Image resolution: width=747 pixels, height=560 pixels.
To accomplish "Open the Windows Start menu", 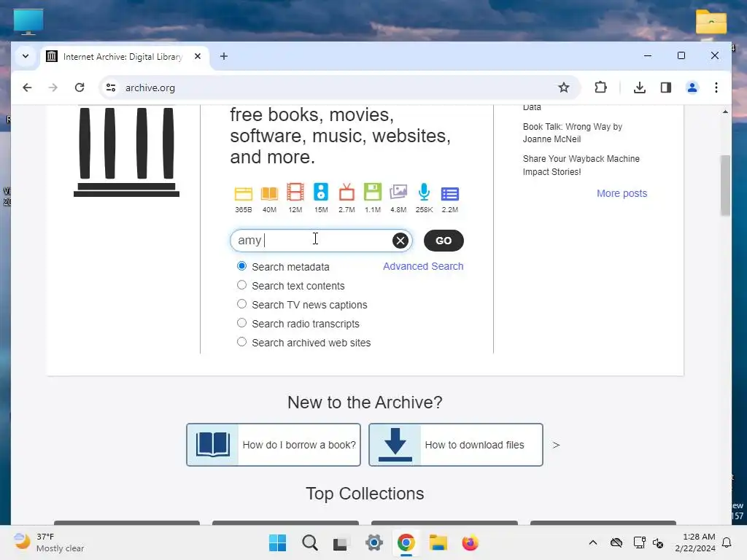I will point(278,542).
